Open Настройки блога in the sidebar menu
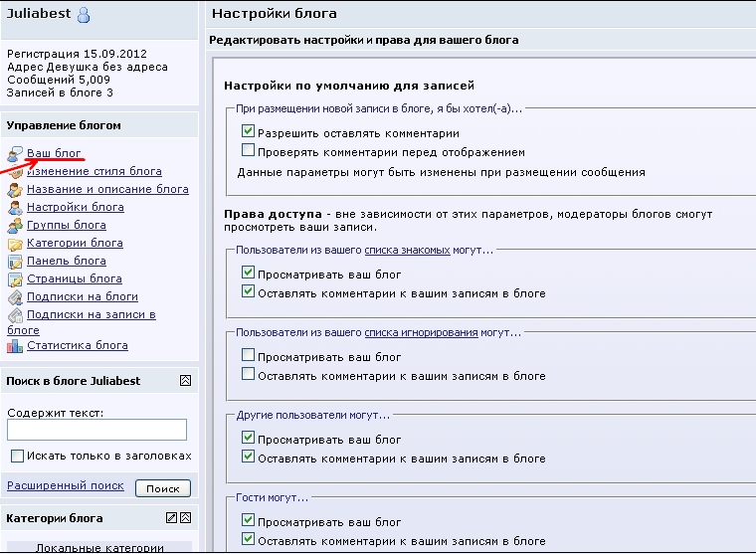This screenshot has height=554, width=756. 75,207
